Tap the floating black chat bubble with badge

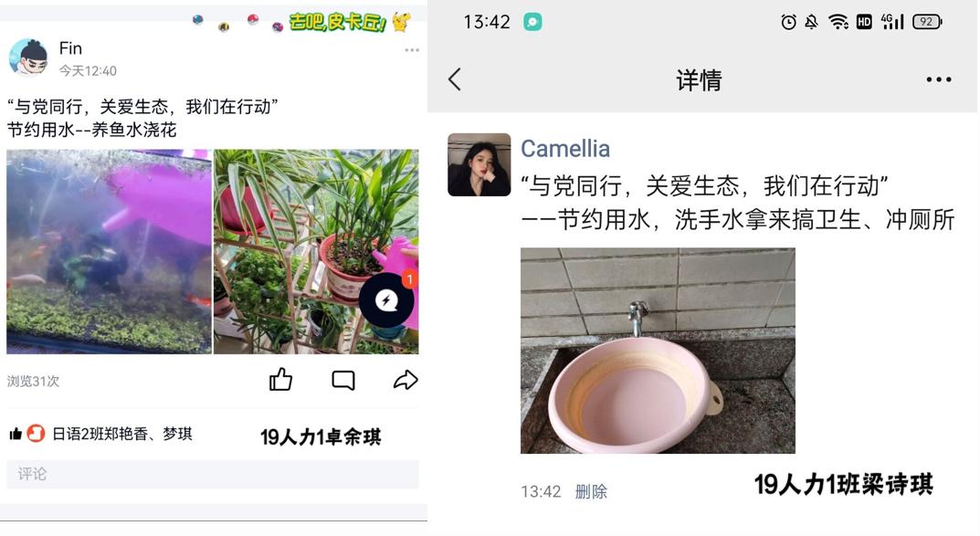click(387, 300)
